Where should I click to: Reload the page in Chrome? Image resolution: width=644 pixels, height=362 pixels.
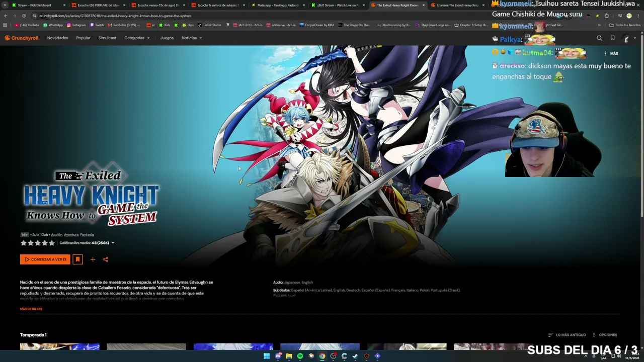click(x=24, y=16)
